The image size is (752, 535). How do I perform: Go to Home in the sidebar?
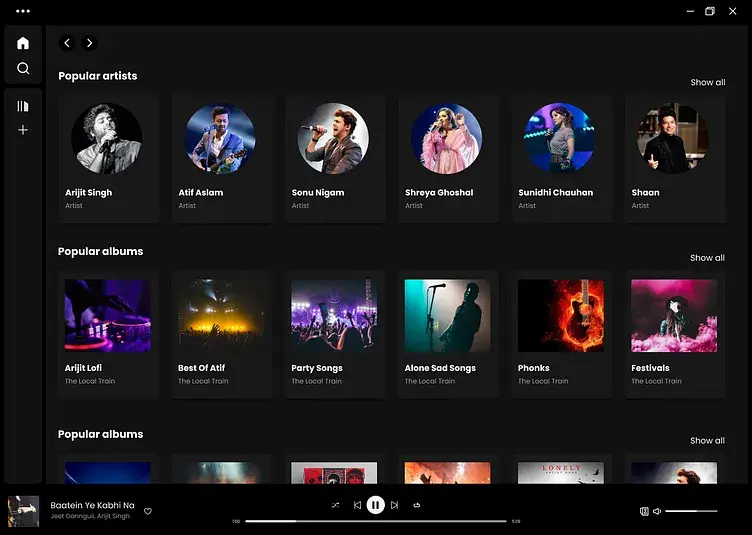(23, 43)
